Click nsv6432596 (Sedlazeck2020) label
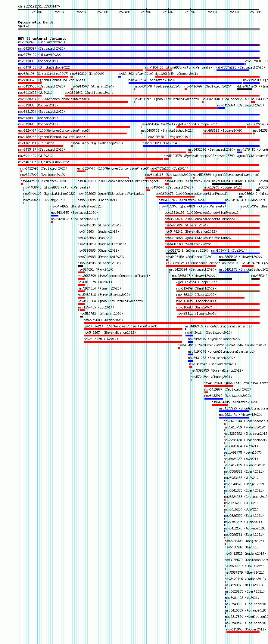The height and width of the screenshot is (644, 268). [211, 149]
